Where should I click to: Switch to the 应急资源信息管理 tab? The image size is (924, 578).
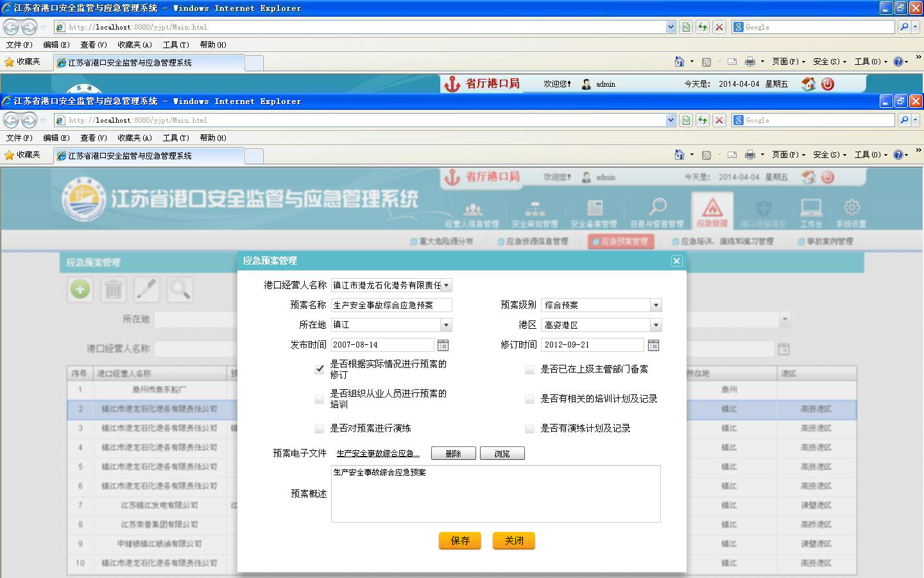click(x=533, y=241)
